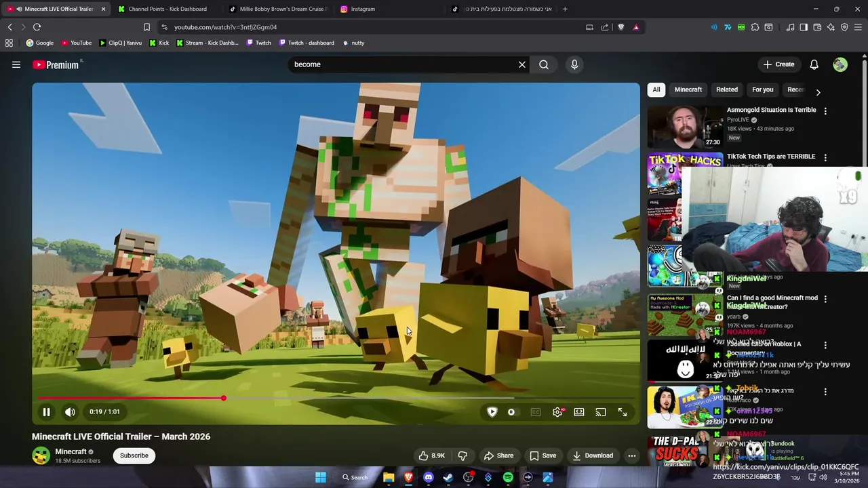Open the YouTube hamburger guide menu
The image size is (868, 488).
[16, 64]
